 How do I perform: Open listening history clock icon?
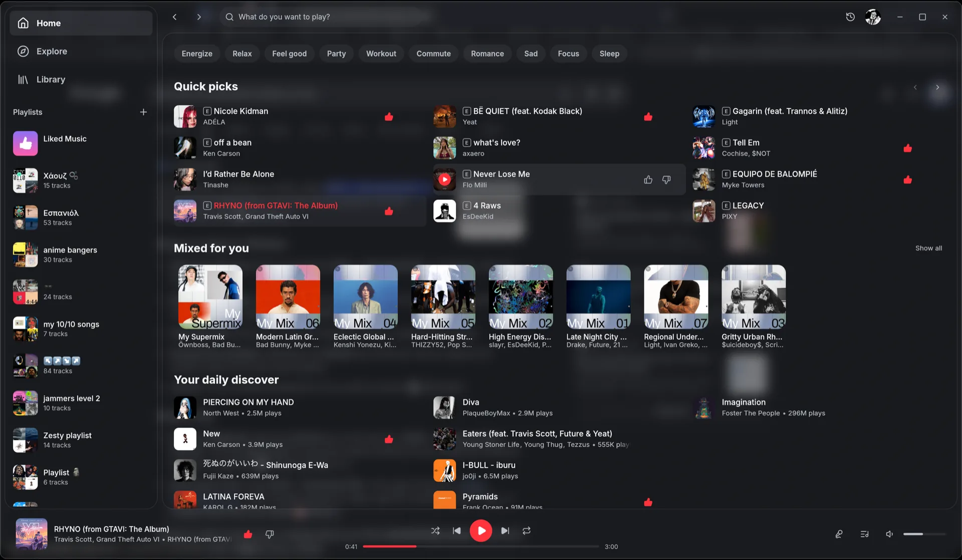click(x=850, y=17)
